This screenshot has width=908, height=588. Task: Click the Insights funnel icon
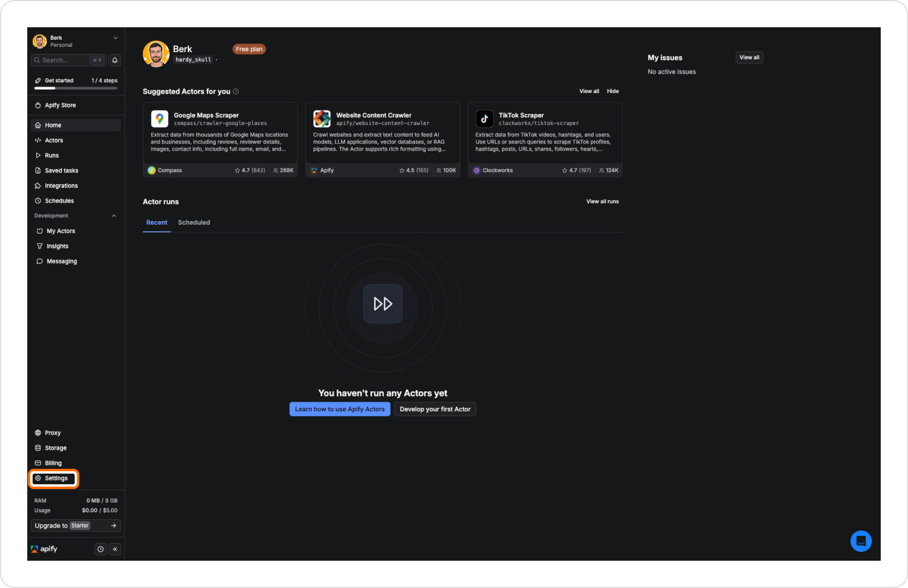point(40,246)
